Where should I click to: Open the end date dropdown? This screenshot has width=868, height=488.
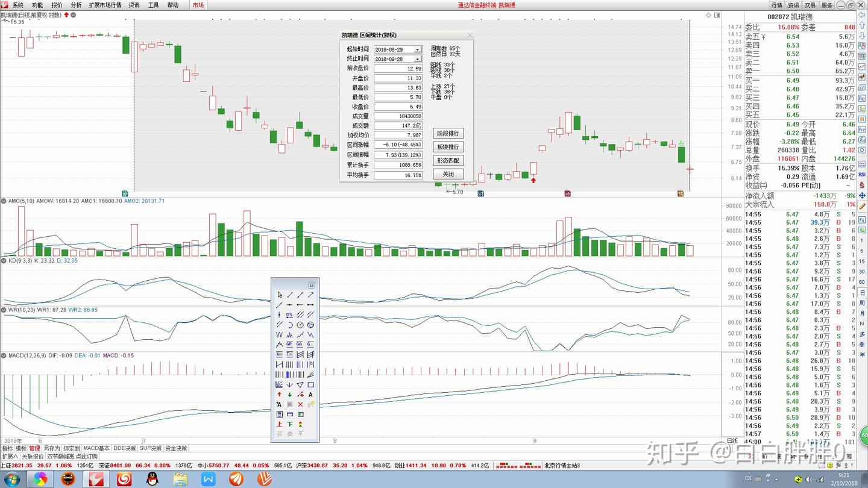click(417, 59)
